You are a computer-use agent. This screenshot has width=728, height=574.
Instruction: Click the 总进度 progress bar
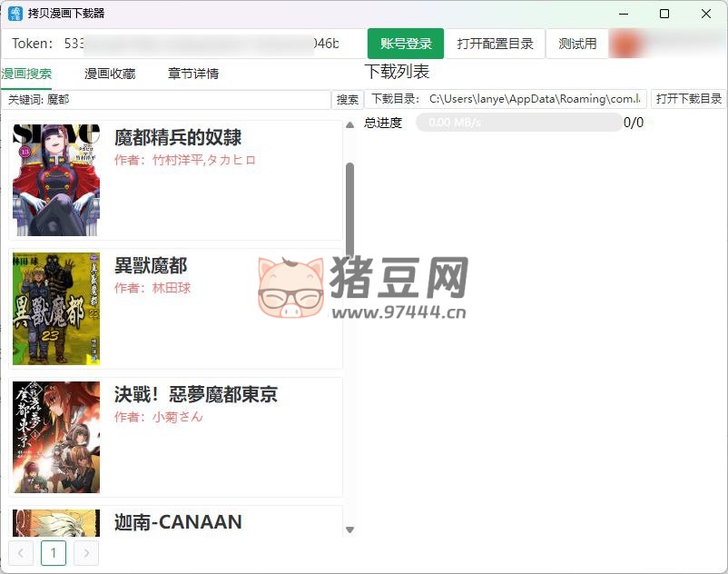pos(518,123)
